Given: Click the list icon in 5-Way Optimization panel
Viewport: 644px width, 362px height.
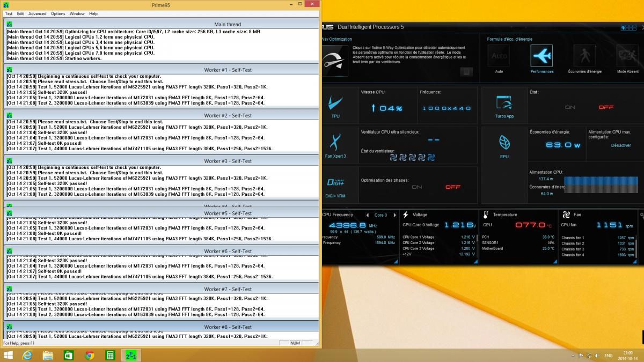Looking at the screenshot, I should pyautogui.click(x=466, y=71).
